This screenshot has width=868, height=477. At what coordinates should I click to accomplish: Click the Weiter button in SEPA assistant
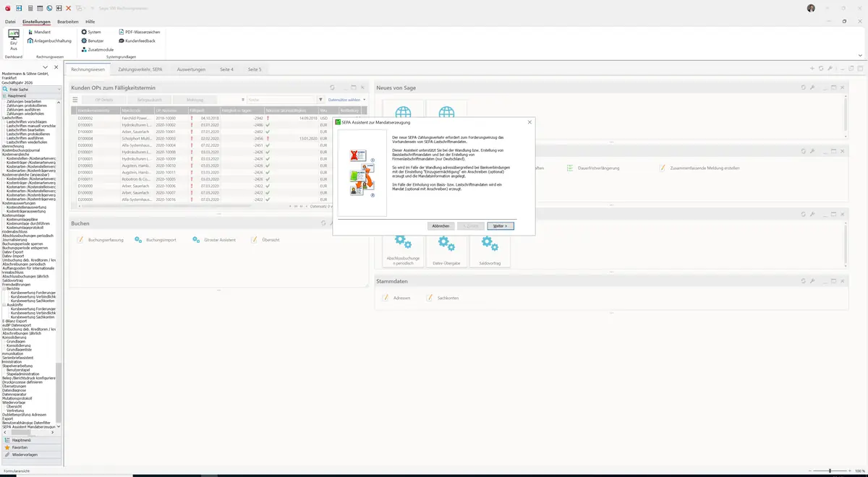tap(501, 226)
